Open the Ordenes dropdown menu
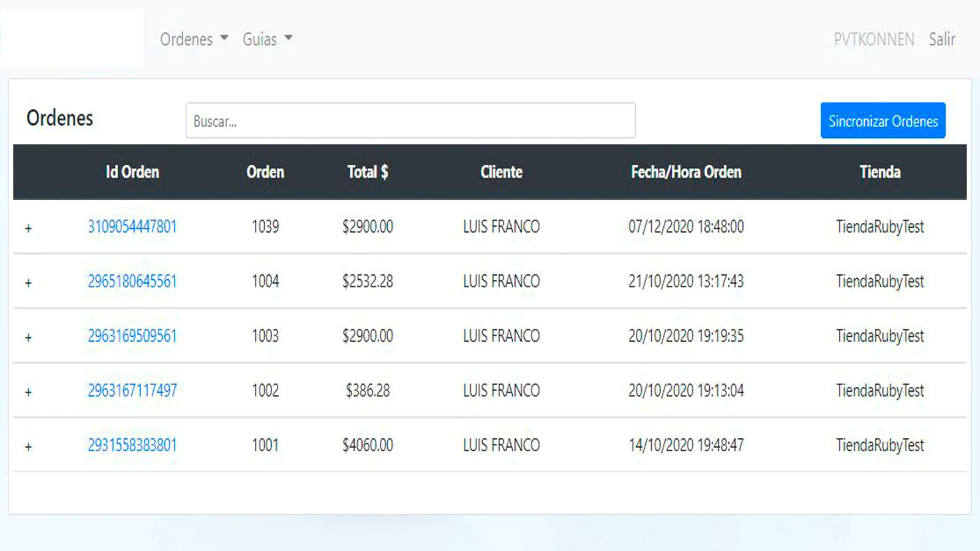This screenshot has width=980, height=551. click(x=194, y=39)
